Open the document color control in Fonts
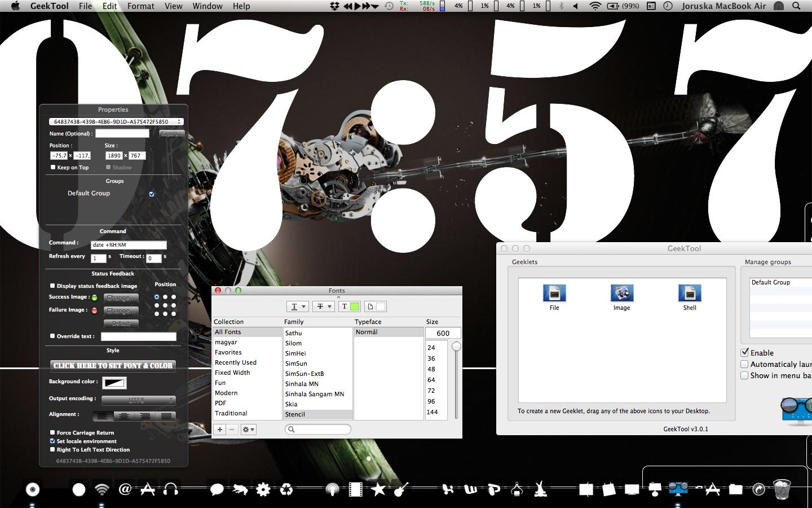The width and height of the screenshot is (812, 508). (x=376, y=306)
